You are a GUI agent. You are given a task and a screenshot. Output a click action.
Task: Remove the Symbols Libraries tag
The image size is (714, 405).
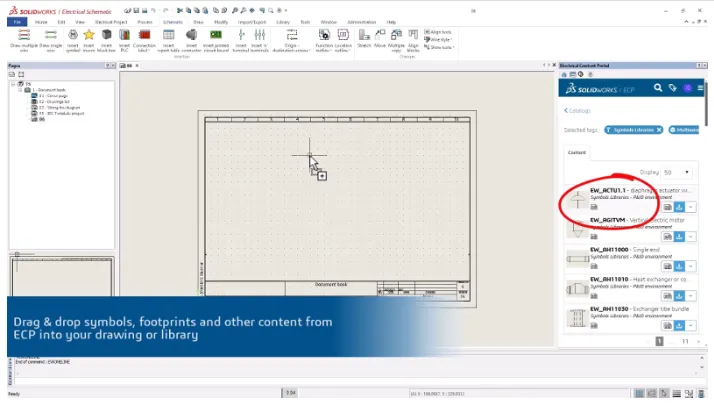click(x=659, y=130)
